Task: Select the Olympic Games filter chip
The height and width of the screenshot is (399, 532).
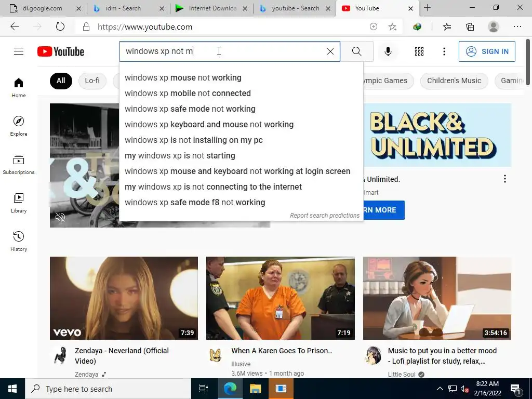Action: tap(388, 81)
